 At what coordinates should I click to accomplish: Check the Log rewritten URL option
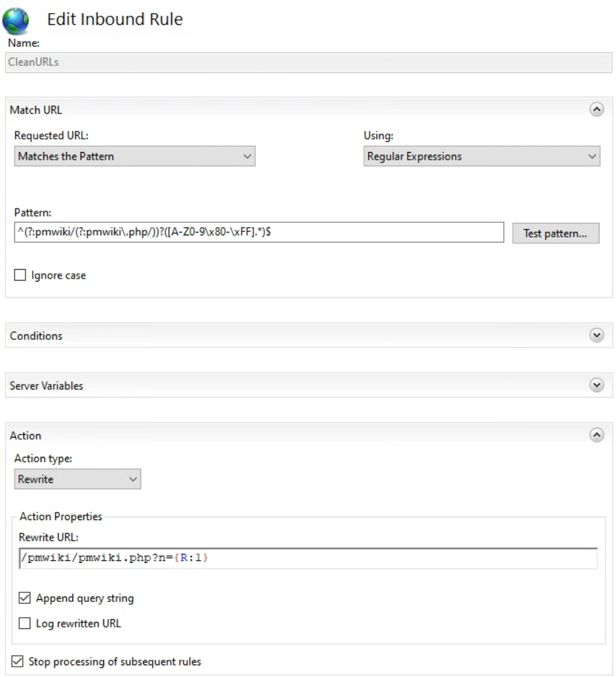(x=25, y=623)
